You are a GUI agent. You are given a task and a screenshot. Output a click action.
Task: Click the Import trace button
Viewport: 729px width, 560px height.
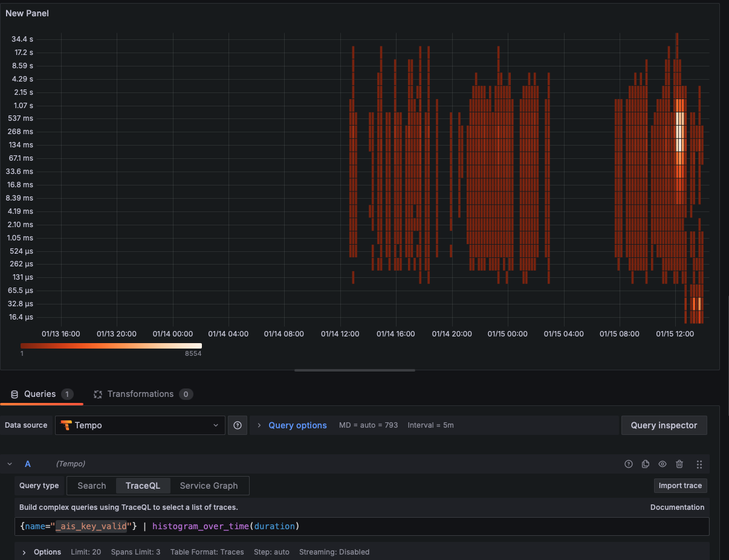pos(680,486)
